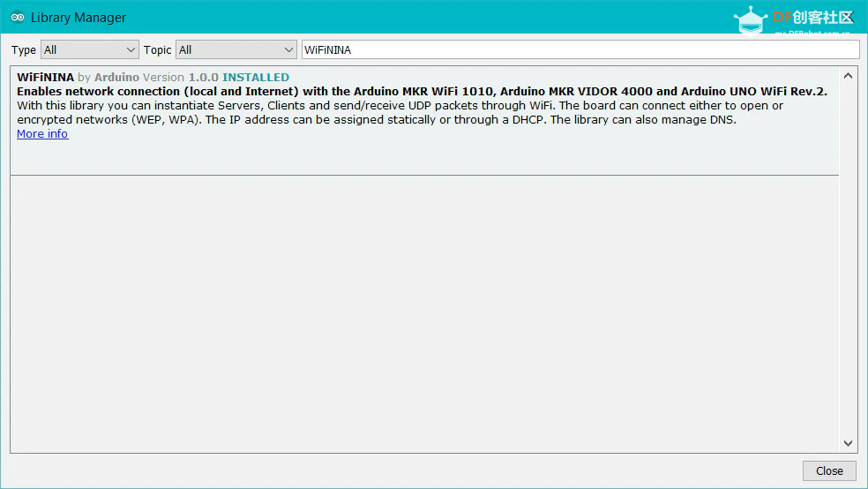Viewport: 868px width, 489px height.
Task: Open the More info link
Action: [x=42, y=134]
